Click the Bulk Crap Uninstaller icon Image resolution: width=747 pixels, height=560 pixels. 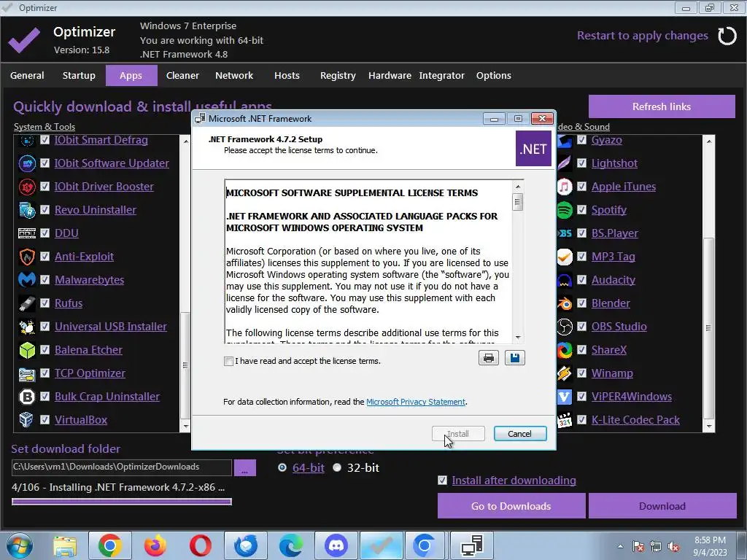tap(27, 397)
